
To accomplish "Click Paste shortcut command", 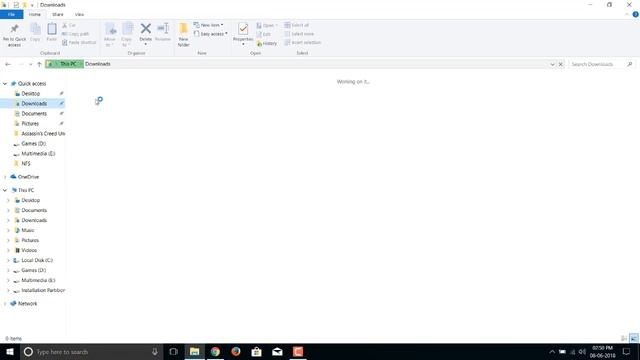I will coord(79,42).
